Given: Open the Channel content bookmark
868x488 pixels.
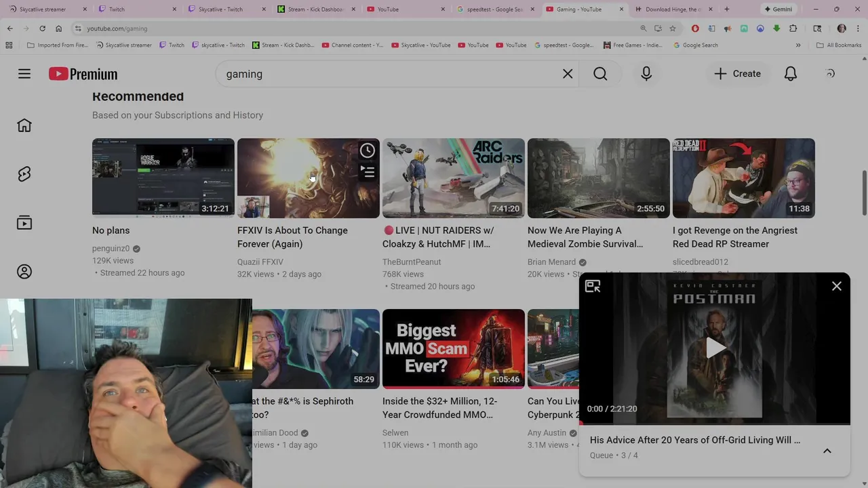Looking at the screenshot, I should pyautogui.click(x=353, y=45).
